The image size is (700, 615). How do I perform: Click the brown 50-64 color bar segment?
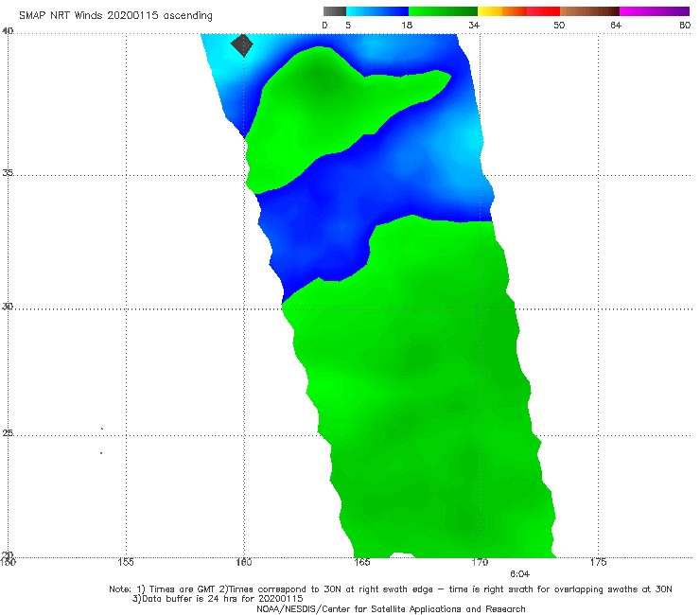pos(589,11)
